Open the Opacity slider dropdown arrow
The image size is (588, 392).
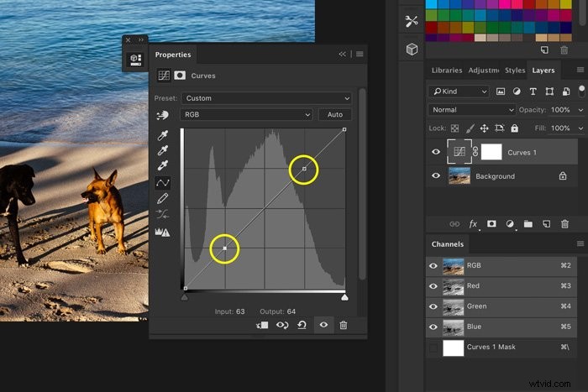pos(580,110)
